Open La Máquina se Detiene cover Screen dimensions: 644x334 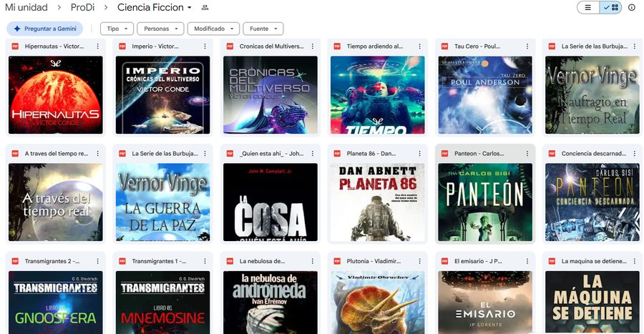pos(592,303)
